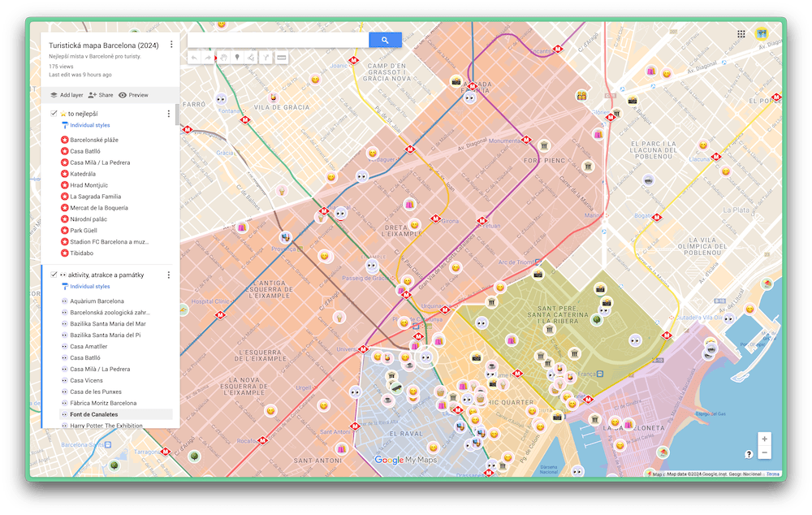This screenshot has width=812, height=515.
Task: Select "Fàbrica Moritz Barcelona" item
Action: click(x=103, y=403)
